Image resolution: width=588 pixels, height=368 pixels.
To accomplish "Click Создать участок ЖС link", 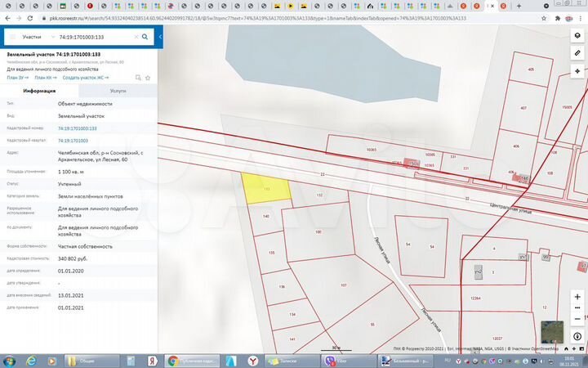I will point(83,77).
